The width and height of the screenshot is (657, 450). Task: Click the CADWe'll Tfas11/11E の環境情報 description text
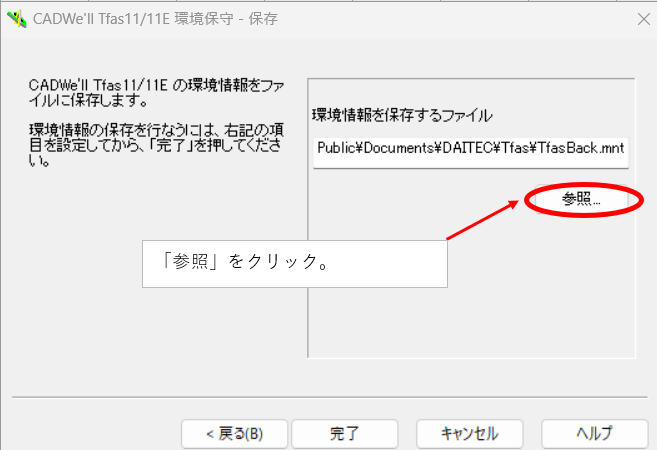click(x=156, y=93)
